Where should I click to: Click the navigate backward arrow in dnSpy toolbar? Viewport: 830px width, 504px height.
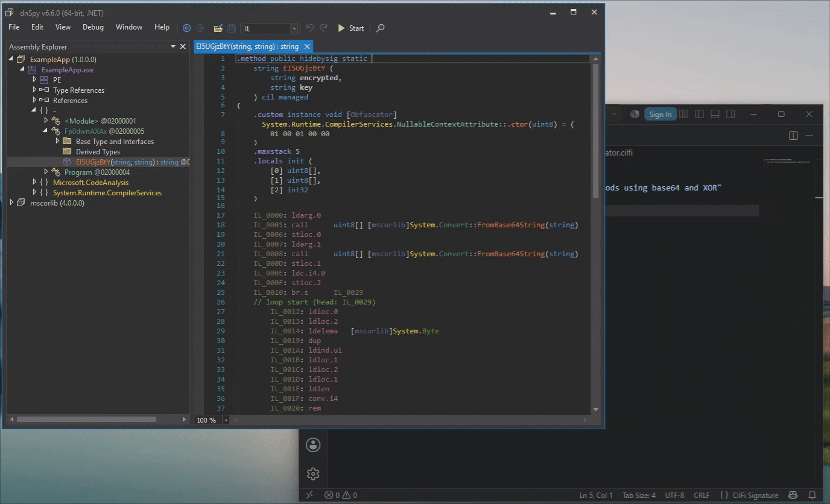186,28
